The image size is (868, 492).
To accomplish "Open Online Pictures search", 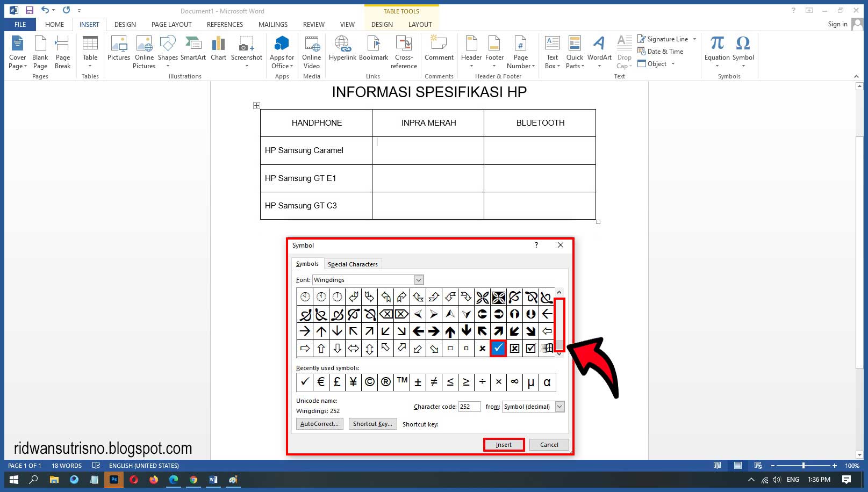I will [144, 52].
